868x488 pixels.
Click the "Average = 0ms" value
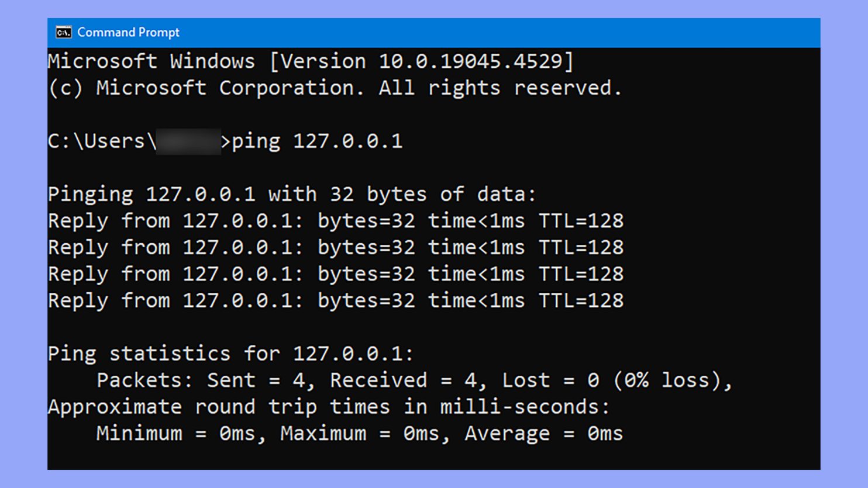[543, 434]
